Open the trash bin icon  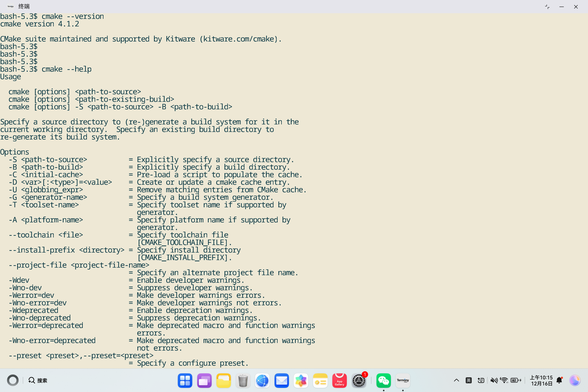[243, 381]
